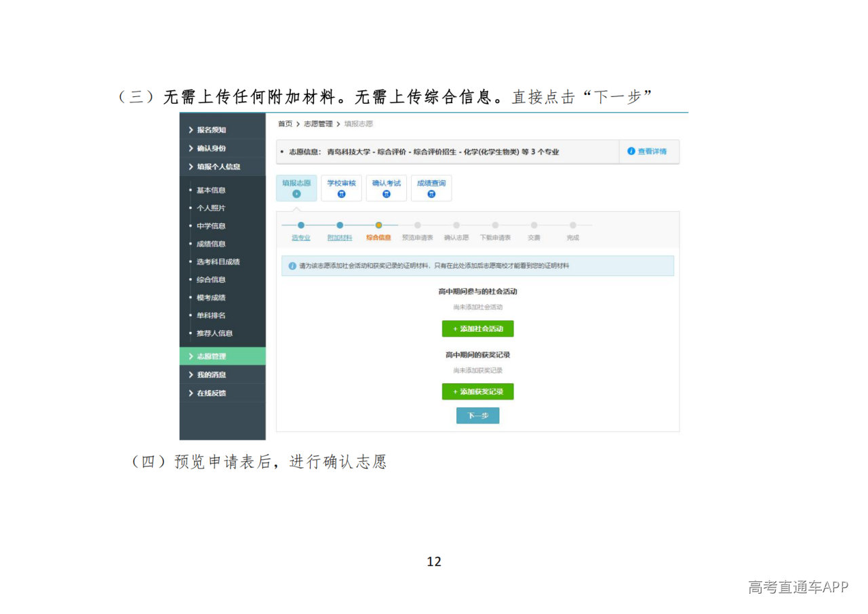Click the icon under 确认考试 tab
Viewport: 868px width, 614px height.
[386, 194]
